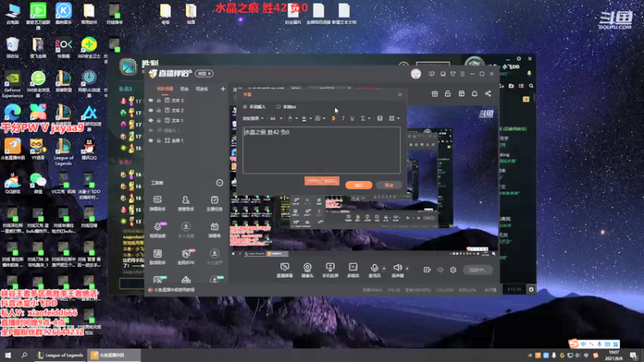
Task: Toggle underline formatting in subtitle editor
Action: point(352,118)
